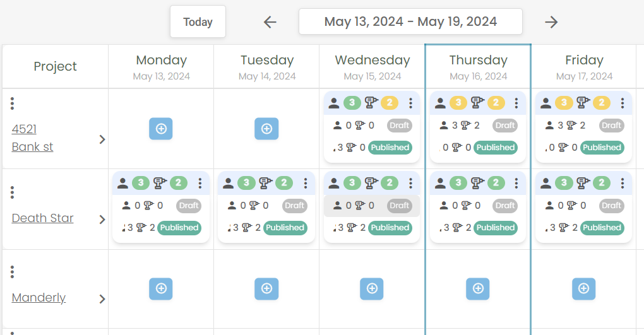The height and width of the screenshot is (335, 644).
Task: Open the Death Star project link
Action: [x=43, y=218]
